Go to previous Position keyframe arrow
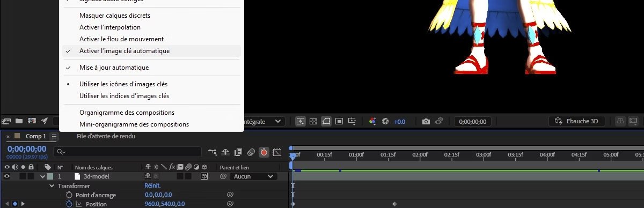 tap(7, 204)
